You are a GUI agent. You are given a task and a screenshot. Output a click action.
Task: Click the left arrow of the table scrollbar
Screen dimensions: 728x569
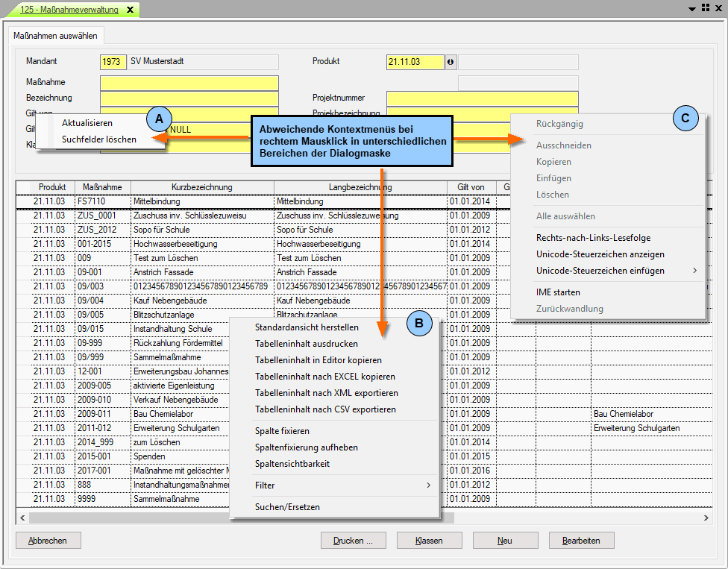click(22, 517)
